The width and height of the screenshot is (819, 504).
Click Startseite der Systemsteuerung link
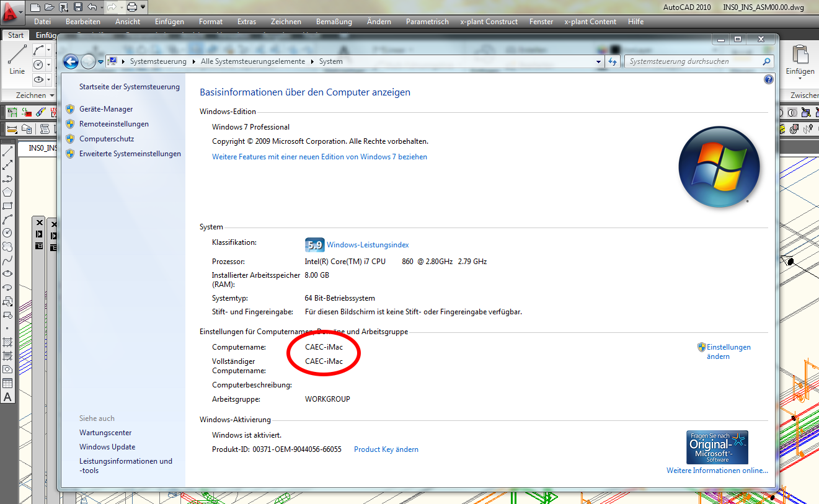pos(130,87)
